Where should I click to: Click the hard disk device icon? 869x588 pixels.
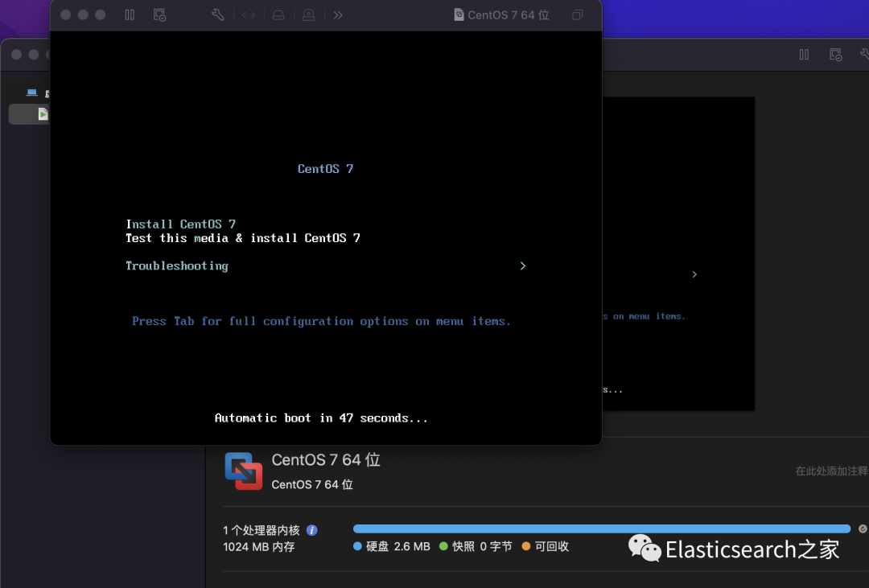coord(278,15)
